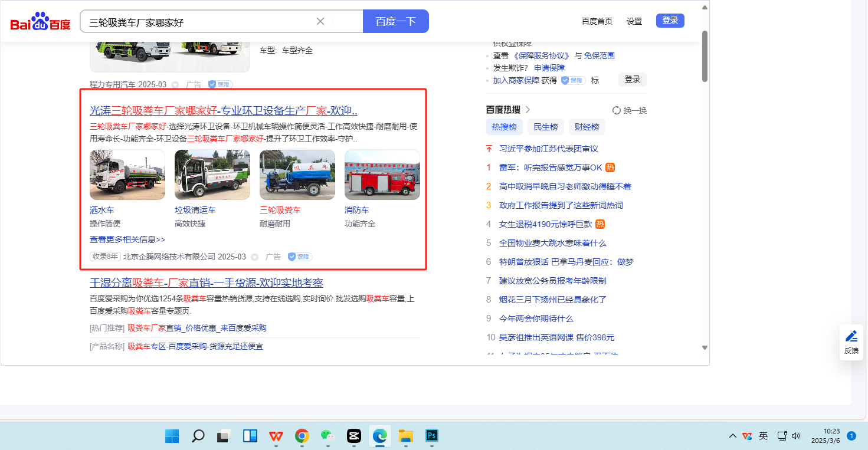Expand dropdown arrow beside 北京企腾 ad date
Viewport: 868px width, 450px height.
[x=255, y=257]
